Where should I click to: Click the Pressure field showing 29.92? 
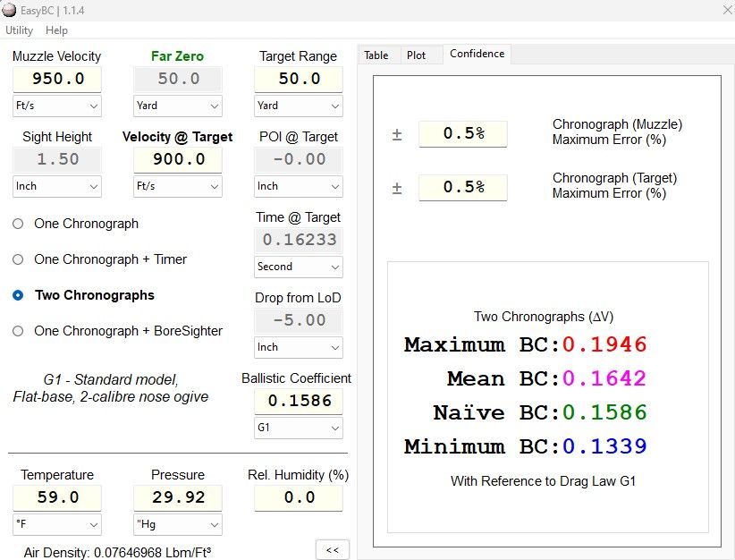[x=178, y=497]
